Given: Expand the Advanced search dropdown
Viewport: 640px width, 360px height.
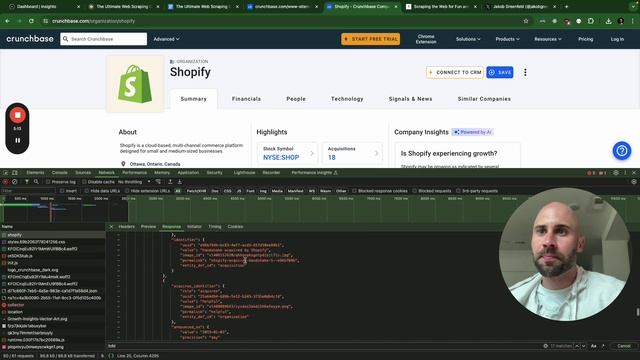Looking at the screenshot, I should [x=166, y=39].
